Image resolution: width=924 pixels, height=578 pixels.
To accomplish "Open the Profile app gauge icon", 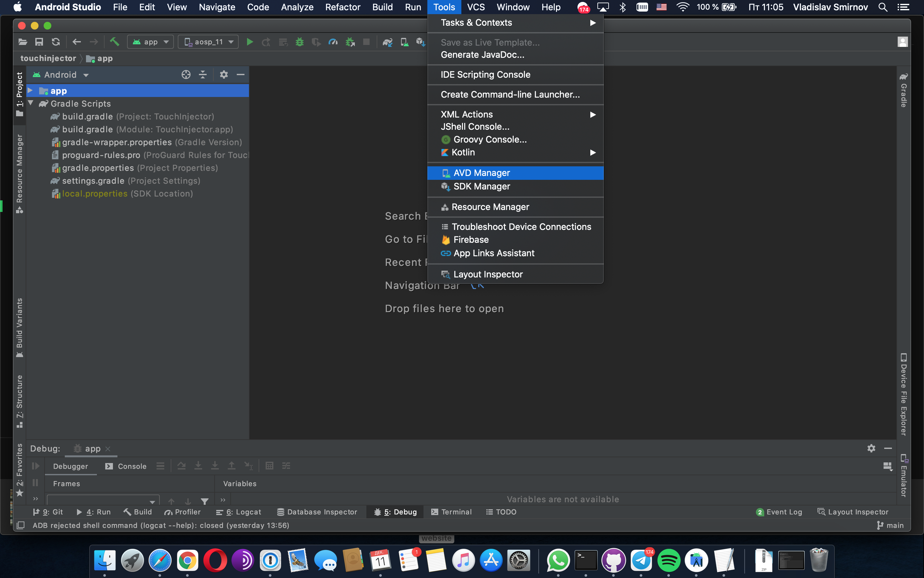I will point(333,42).
